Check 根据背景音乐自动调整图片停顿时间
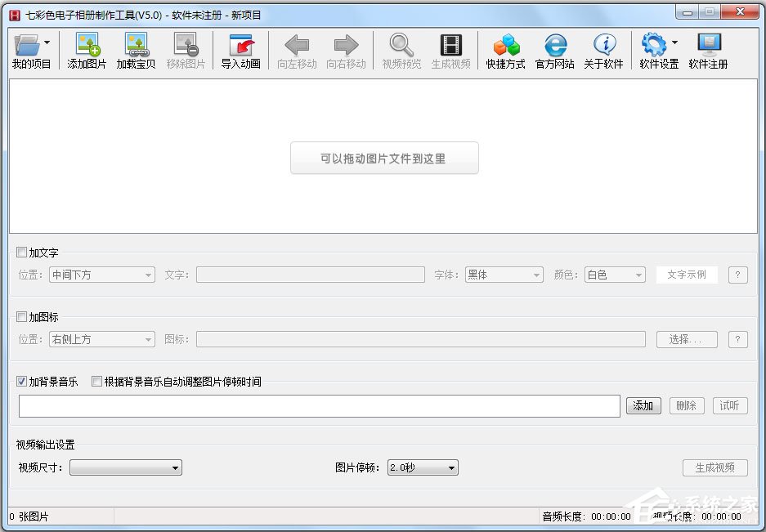Viewport: 766px width, 532px height. coord(96,382)
